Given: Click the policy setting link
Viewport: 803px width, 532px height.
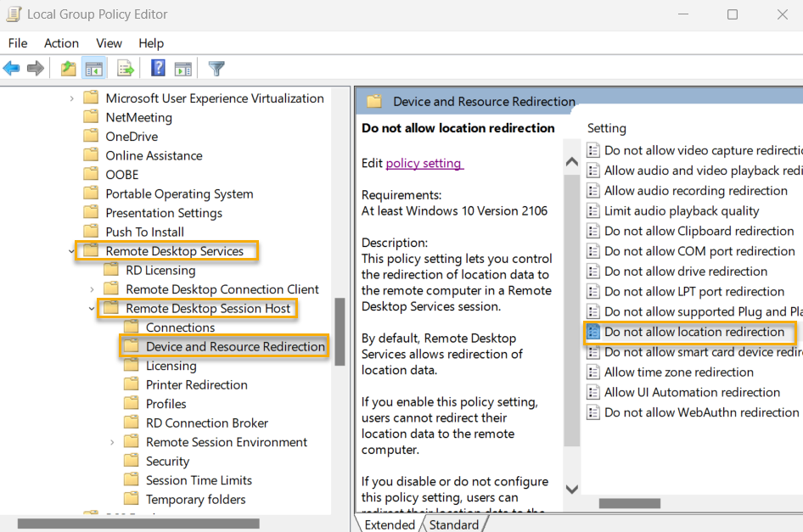Looking at the screenshot, I should click(x=424, y=164).
